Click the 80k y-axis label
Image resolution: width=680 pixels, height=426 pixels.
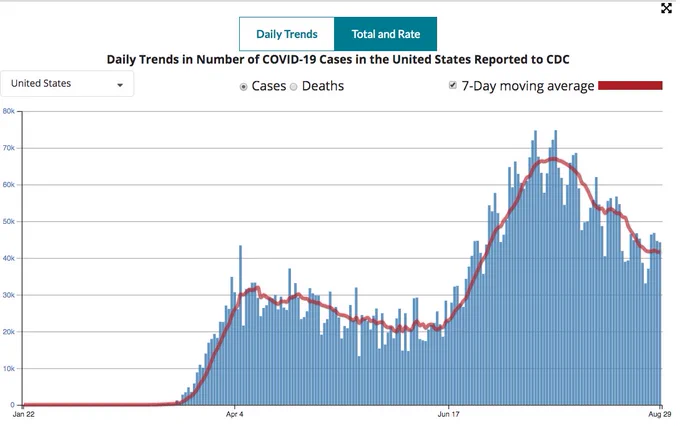(x=9, y=111)
